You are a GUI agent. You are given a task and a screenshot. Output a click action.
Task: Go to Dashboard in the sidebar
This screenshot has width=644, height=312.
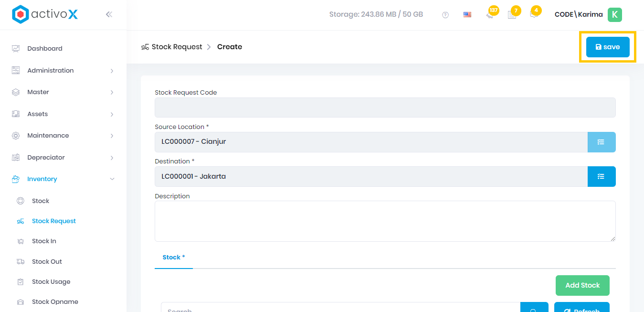(x=45, y=49)
